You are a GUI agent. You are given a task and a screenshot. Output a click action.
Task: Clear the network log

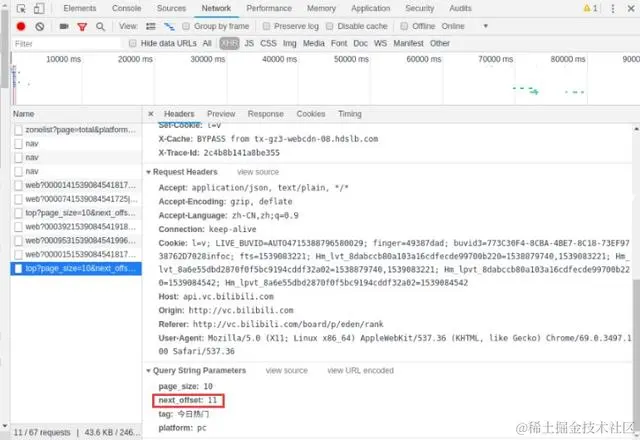[x=40, y=27]
